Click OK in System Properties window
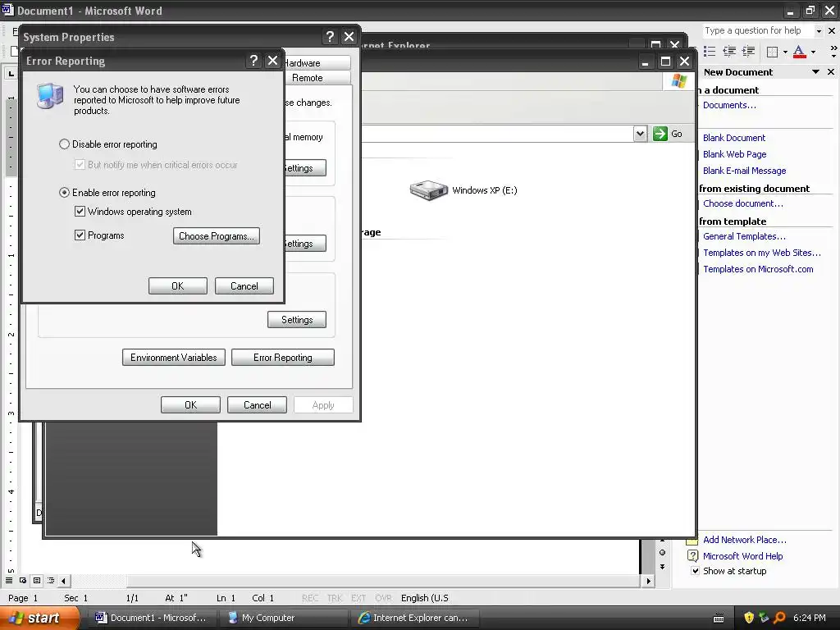 190,405
